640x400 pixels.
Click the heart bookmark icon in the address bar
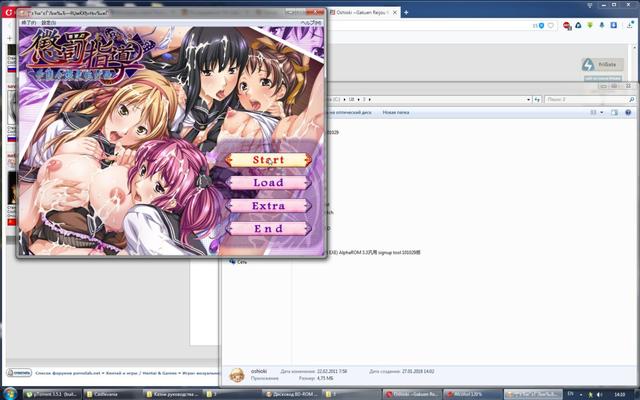pos(551,26)
